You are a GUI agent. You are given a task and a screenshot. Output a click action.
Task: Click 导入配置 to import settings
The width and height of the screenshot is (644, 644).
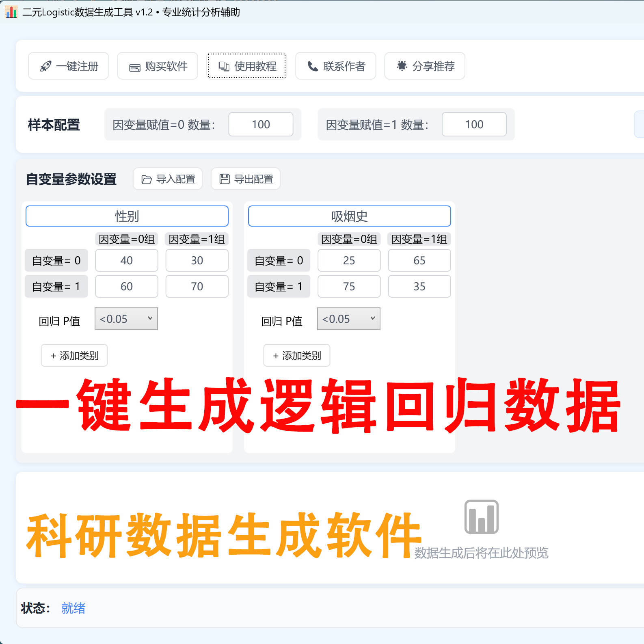pos(168,179)
